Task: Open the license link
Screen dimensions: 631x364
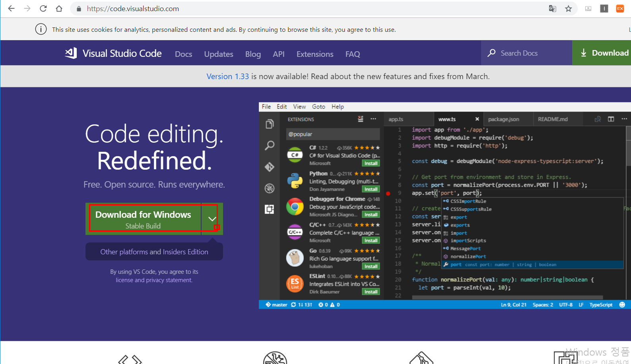Action: pos(124,280)
